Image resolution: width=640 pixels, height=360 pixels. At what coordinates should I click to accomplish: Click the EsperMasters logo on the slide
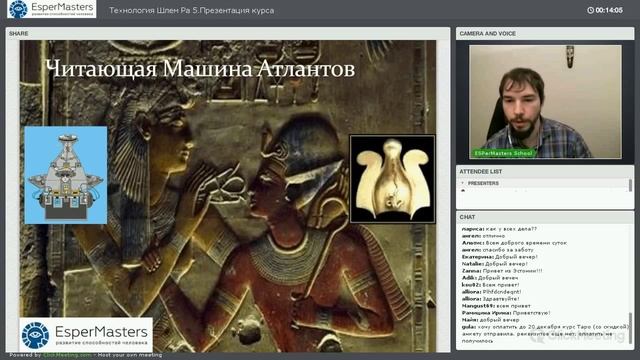point(86,335)
